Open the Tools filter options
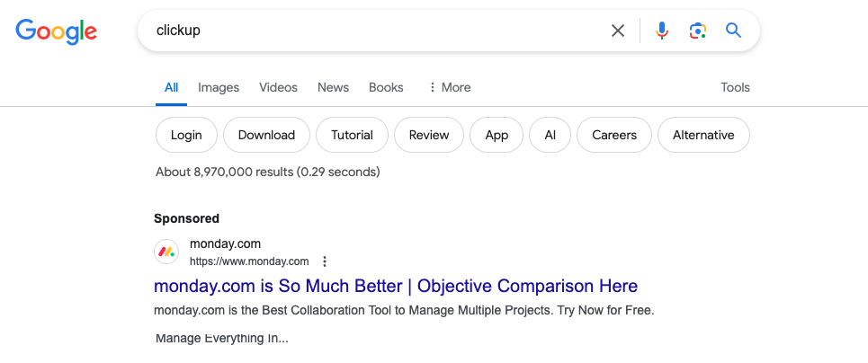Image resolution: width=868 pixels, height=363 pixels. [x=735, y=87]
